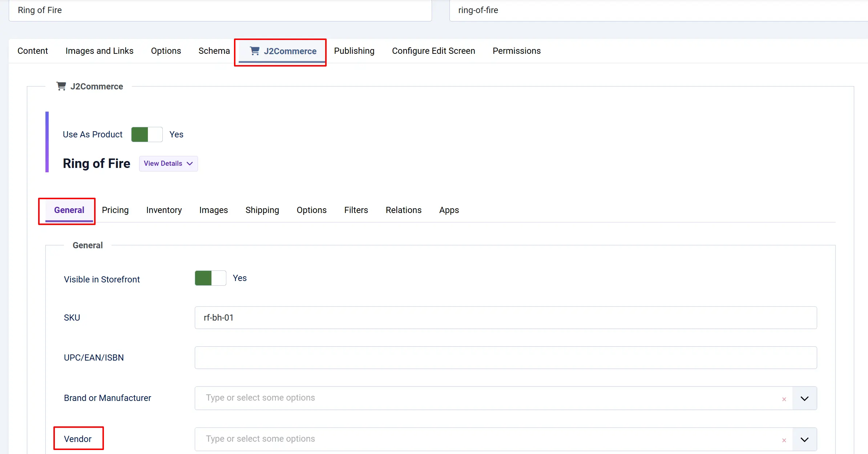
Task: Click the Vendor field label
Action: point(78,439)
